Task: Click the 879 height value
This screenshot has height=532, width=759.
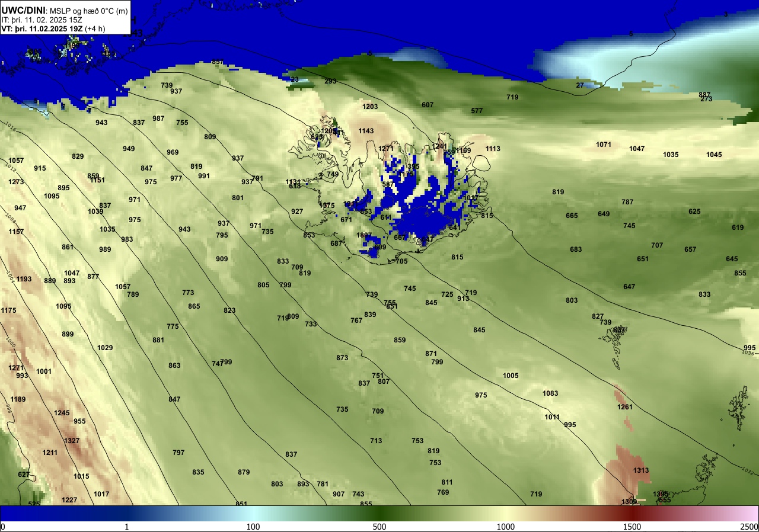Action: tap(244, 472)
